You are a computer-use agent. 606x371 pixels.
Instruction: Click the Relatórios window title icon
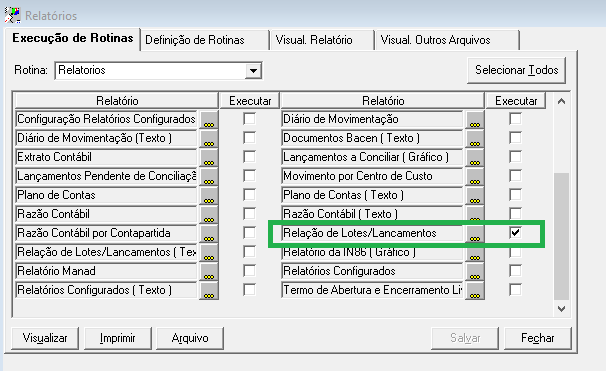12,15
